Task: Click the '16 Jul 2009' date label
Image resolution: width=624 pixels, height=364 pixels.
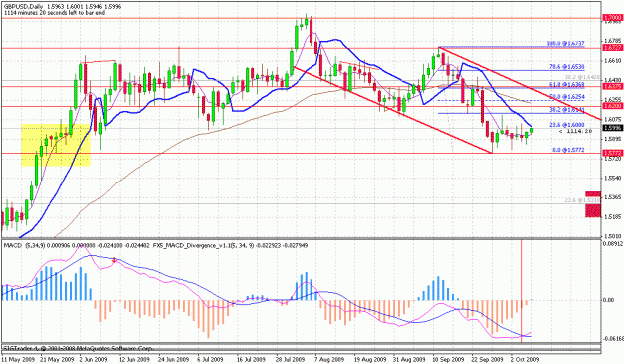Action: pyautogui.click(x=252, y=359)
